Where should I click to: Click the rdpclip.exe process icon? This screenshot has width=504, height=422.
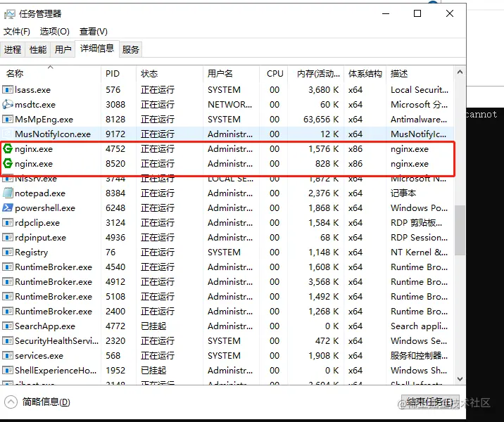(x=8, y=222)
